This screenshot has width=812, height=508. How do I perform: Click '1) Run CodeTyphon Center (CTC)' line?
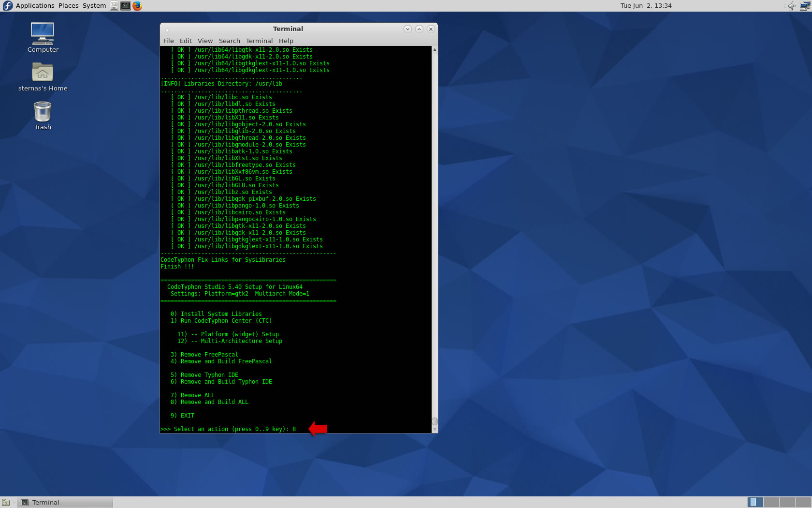[x=221, y=321]
